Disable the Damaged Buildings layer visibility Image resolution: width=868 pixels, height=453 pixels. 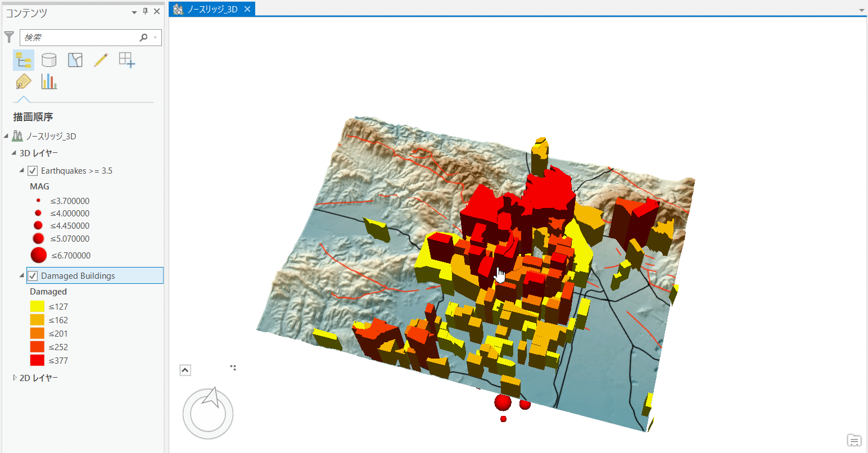point(32,275)
